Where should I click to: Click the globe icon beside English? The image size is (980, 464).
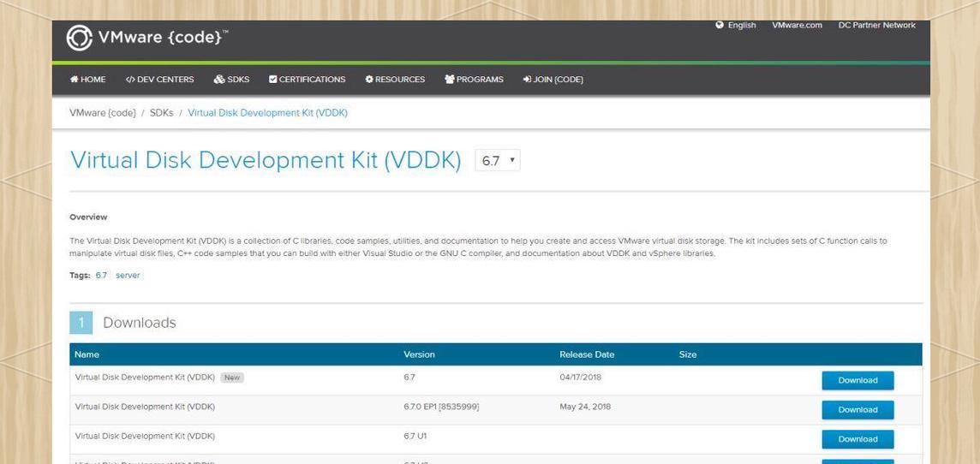click(720, 25)
